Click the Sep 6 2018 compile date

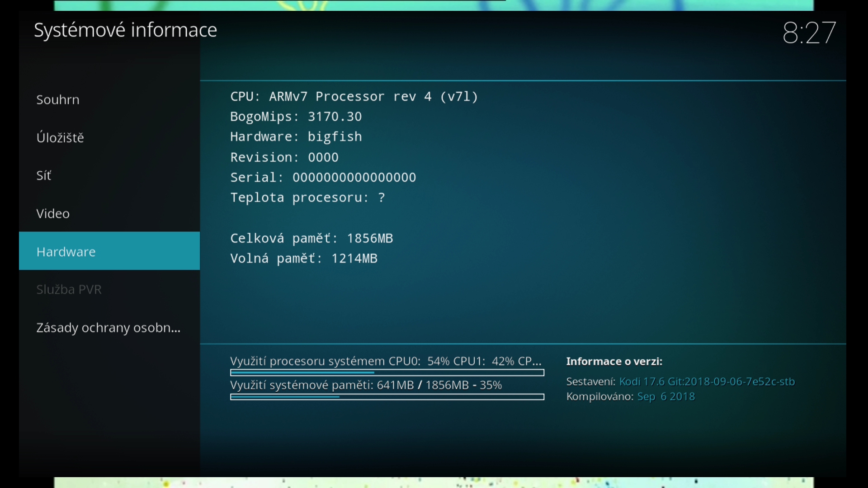(x=665, y=397)
